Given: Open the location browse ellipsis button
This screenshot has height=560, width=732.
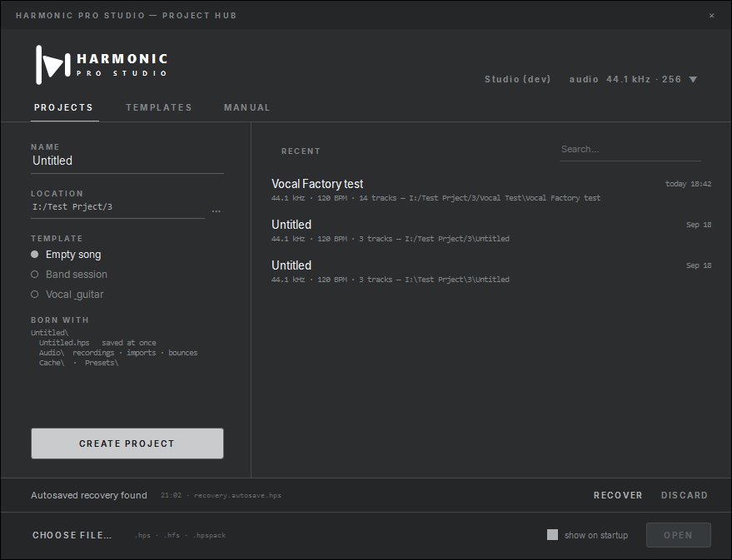Looking at the screenshot, I should [x=217, y=211].
